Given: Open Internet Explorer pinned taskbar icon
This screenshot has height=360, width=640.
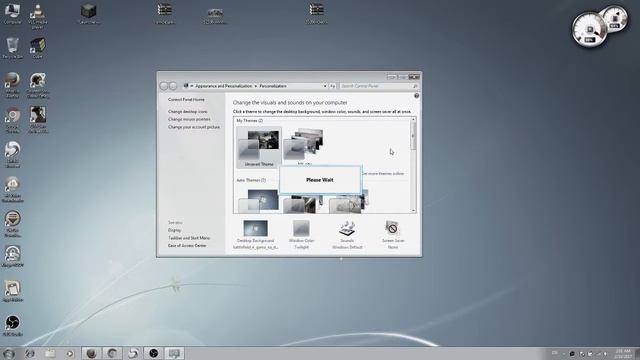Looking at the screenshot, I should [30, 353].
